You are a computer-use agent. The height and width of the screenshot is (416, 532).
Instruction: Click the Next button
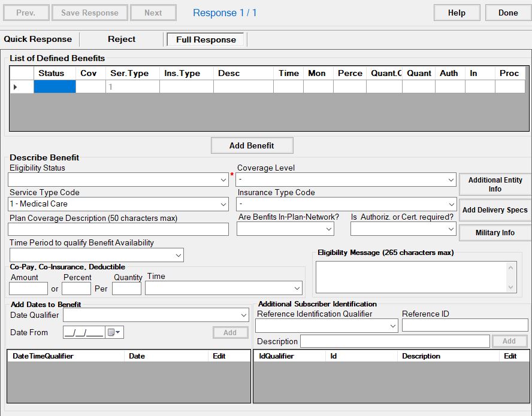pyautogui.click(x=153, y=13)
